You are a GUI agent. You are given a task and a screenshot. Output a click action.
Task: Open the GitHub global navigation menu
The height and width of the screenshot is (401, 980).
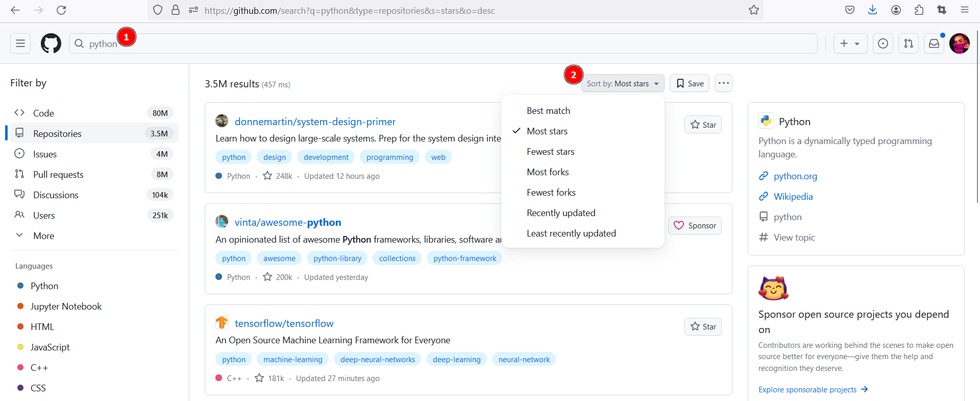pyautogui.click(x=20, y=43)
